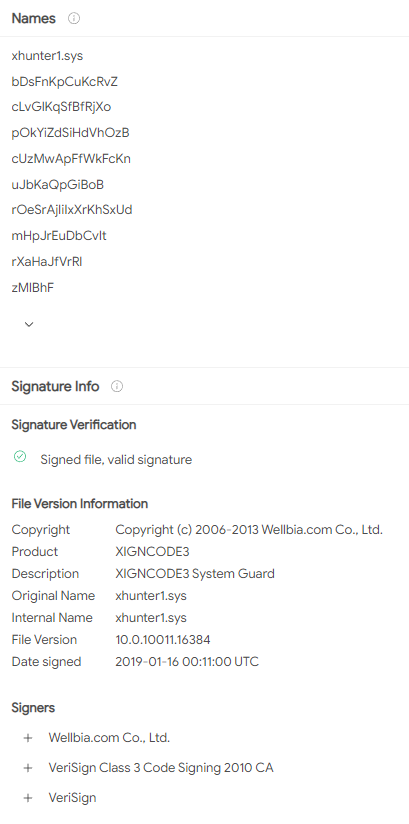Click the Original Name xhunter1.sys value
Viewport: 409px width, 824px height.
151,595
